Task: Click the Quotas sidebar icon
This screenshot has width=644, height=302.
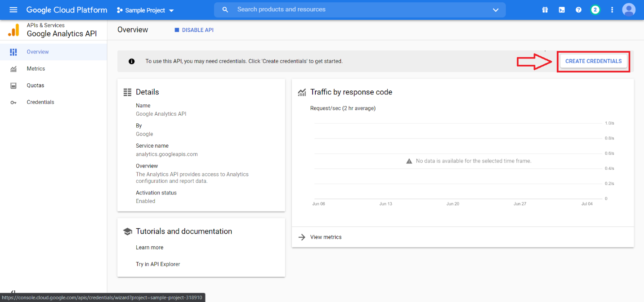Action: pyautogui.click(x=13, y=86)
